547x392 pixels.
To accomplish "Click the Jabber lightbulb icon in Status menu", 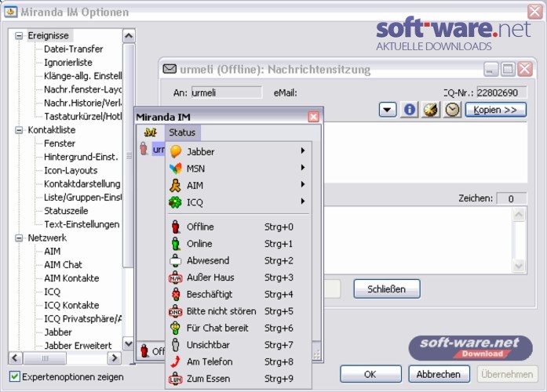I will pos(176,151).
